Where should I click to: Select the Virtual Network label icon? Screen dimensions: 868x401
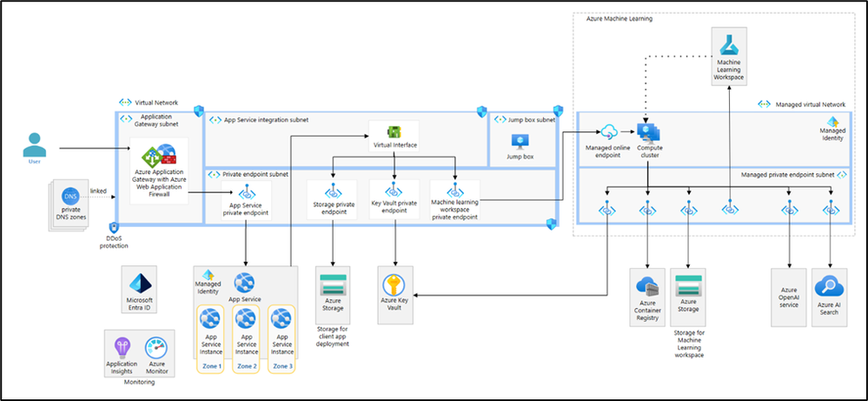(x=126, y=103)
